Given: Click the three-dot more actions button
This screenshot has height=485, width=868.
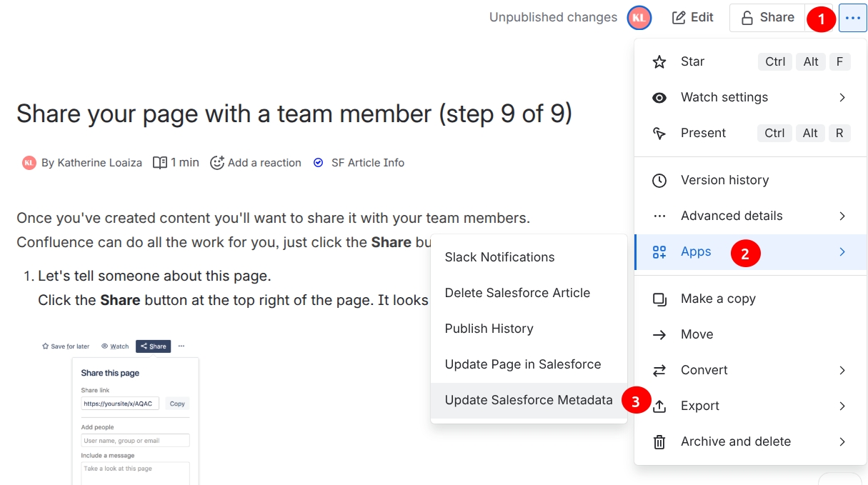Looking at the screenshot, I should (x=853, y=18).
